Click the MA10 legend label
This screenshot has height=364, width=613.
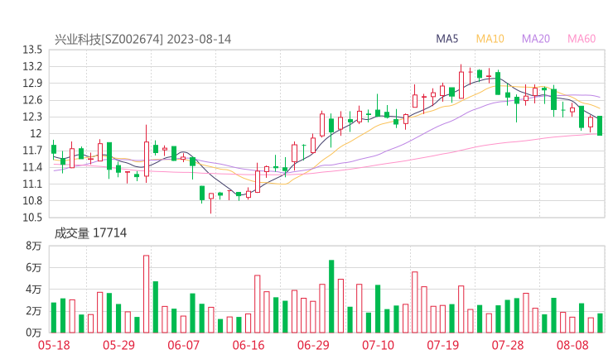[x=490, y=39]
